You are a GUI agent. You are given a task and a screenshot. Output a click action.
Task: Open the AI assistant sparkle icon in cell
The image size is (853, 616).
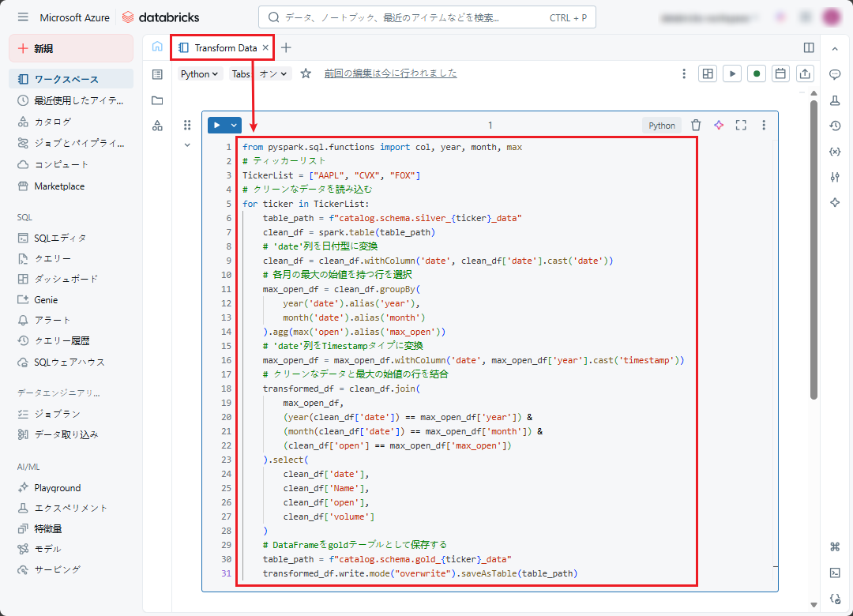pyautogui.click(x=719, y=125)
